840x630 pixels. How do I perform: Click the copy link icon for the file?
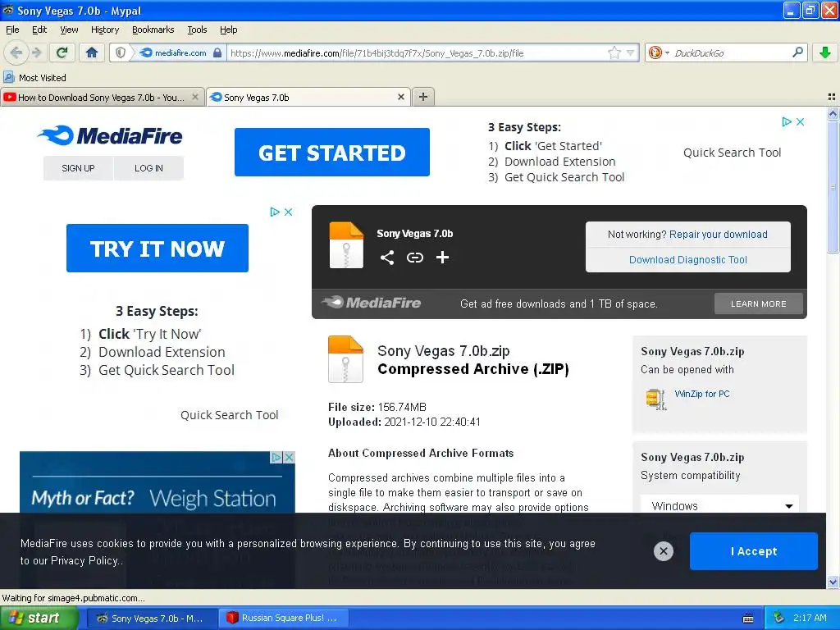pyautogui.click(x=414, y=258)
